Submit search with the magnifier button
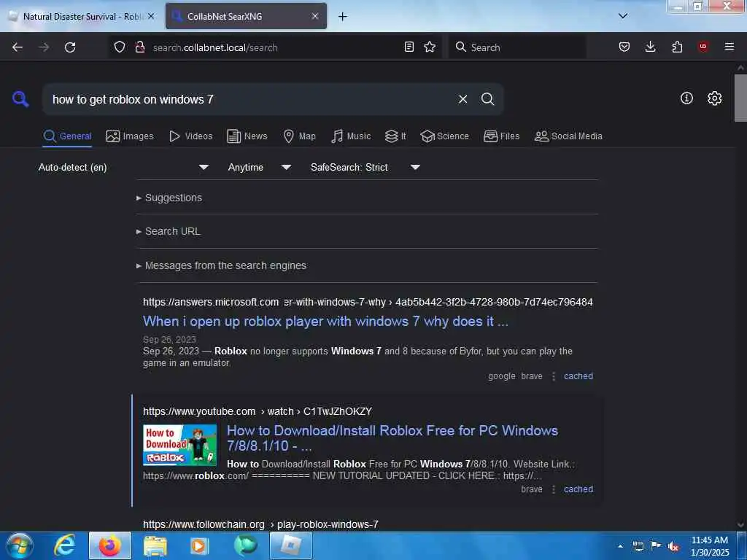 487,99
